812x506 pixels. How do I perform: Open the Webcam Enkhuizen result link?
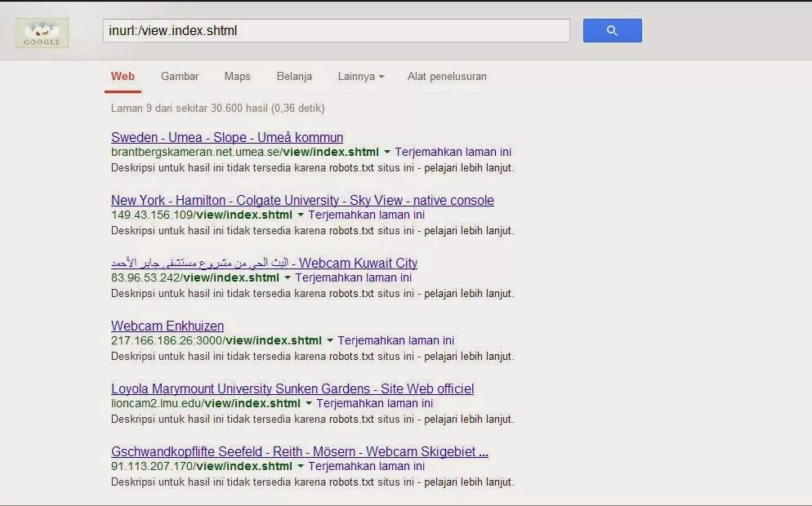167,326
